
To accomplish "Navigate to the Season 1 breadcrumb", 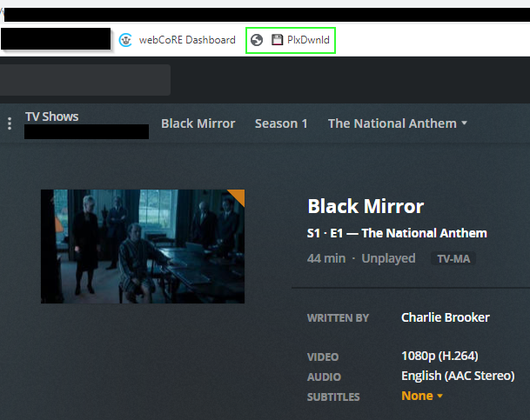I will click(x=281, y=123).
